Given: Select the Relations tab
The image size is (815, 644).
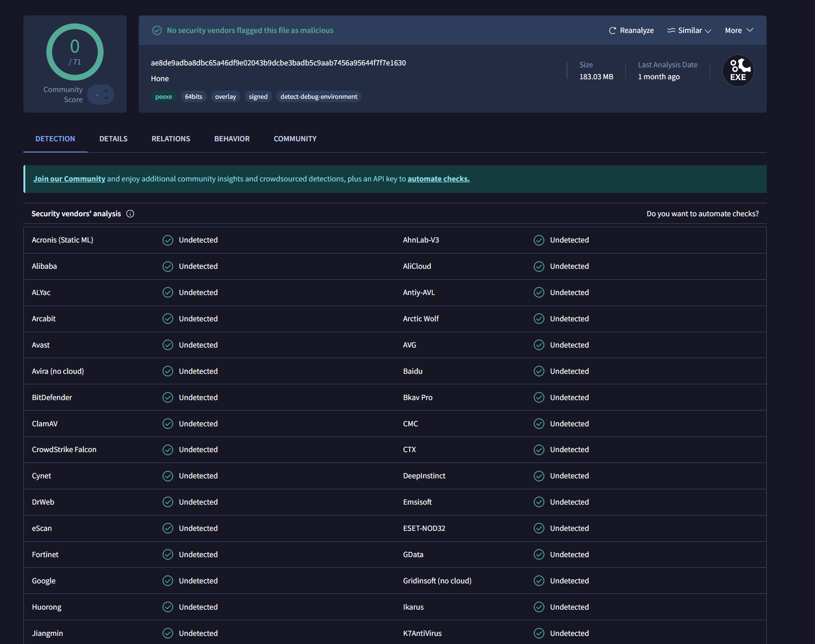Looking at the screenshot, I should [x=171, y=138].
